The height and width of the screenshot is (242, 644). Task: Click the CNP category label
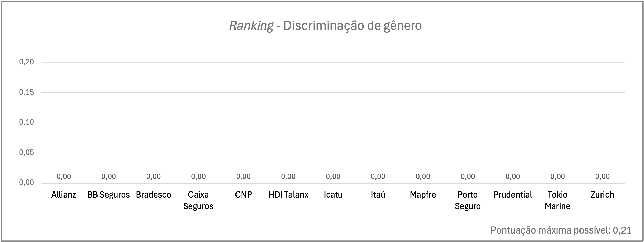coord(243,195)
